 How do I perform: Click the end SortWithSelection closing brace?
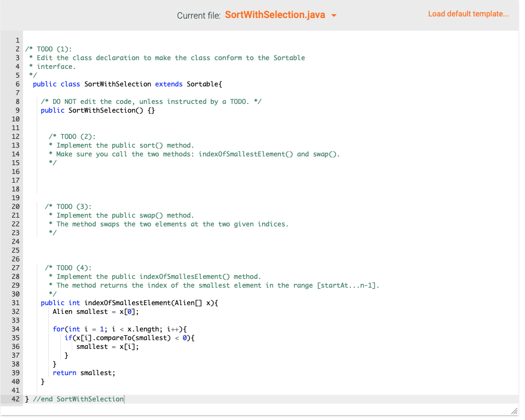[x=74, y=399]
